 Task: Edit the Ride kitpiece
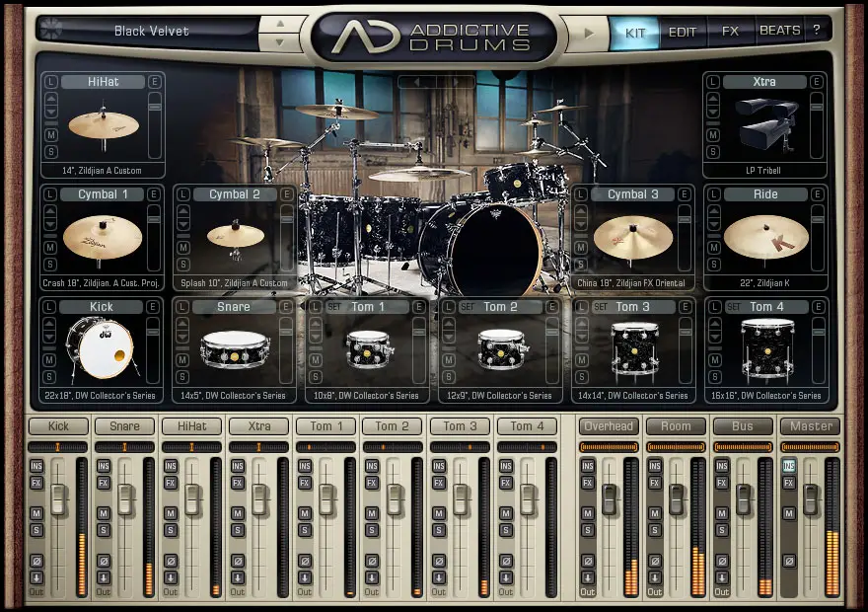818,194
